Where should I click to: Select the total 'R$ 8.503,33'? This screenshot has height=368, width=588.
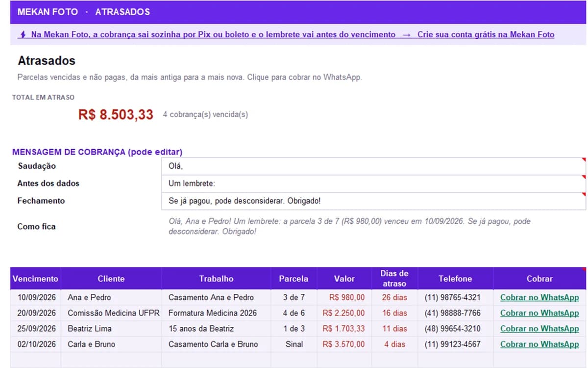116,115
